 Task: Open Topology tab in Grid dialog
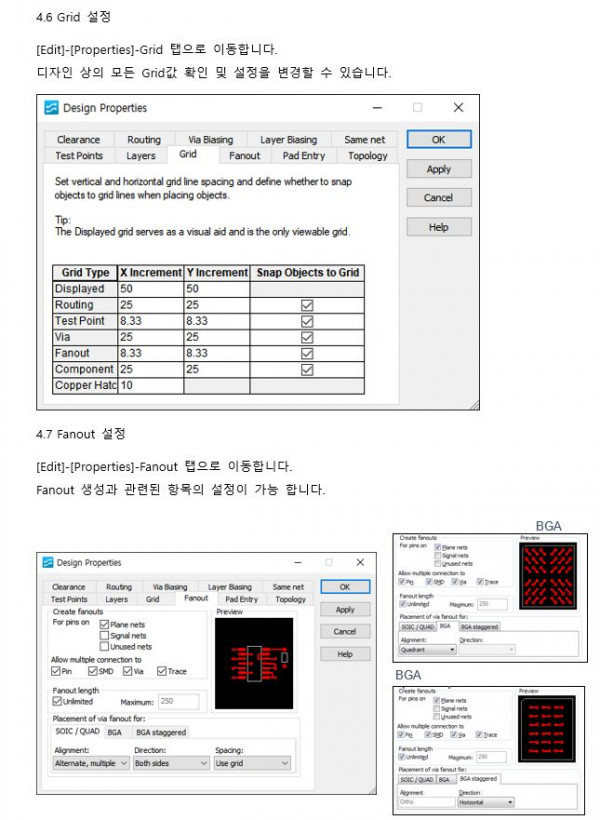368,155
